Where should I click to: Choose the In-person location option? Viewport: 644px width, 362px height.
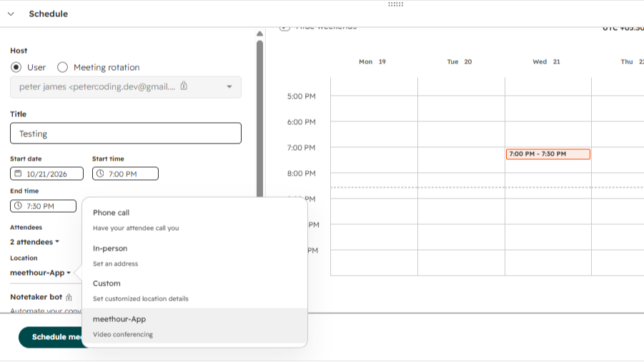[x=194, y=256]
